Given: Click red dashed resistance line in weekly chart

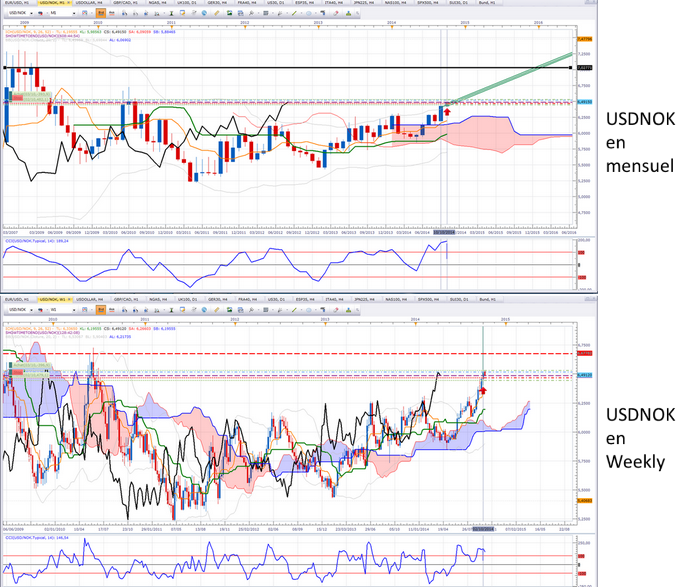Looking at the screenshot, I should [288, 354].
